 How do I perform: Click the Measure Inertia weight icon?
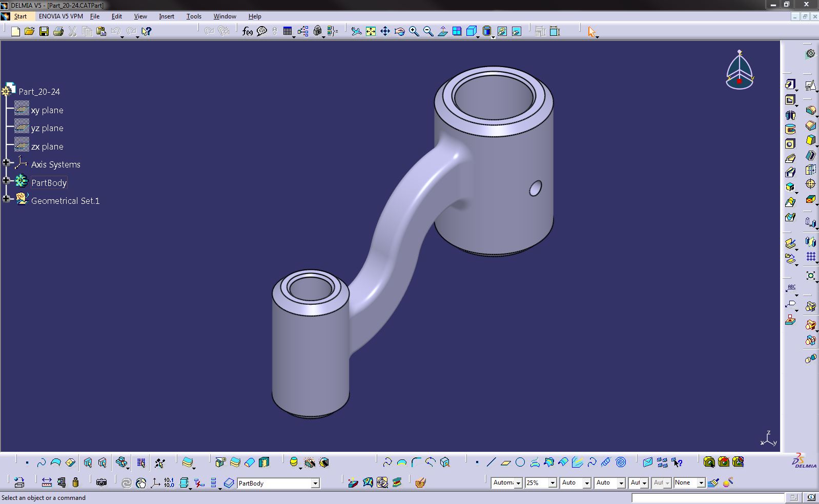pyautogui.click(x=76, y=482)
